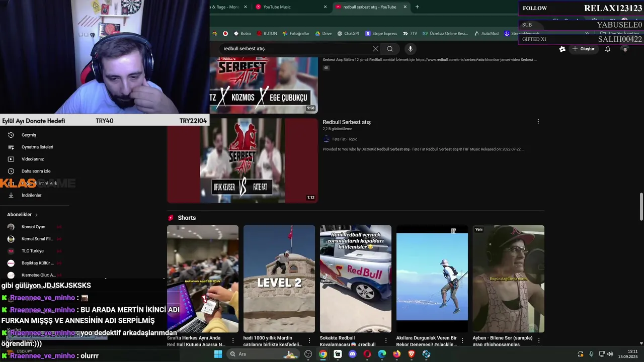644x362 pixels.
Task: Open the Redbull Serbest atış video title
Action: click(347, 122)
